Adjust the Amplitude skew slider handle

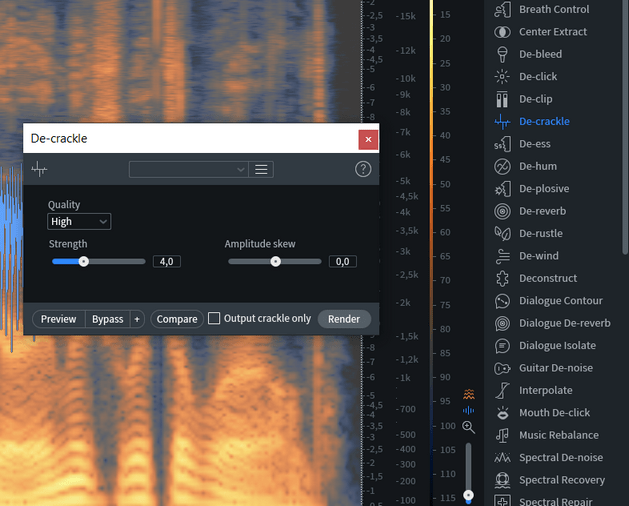pos(276,262)
